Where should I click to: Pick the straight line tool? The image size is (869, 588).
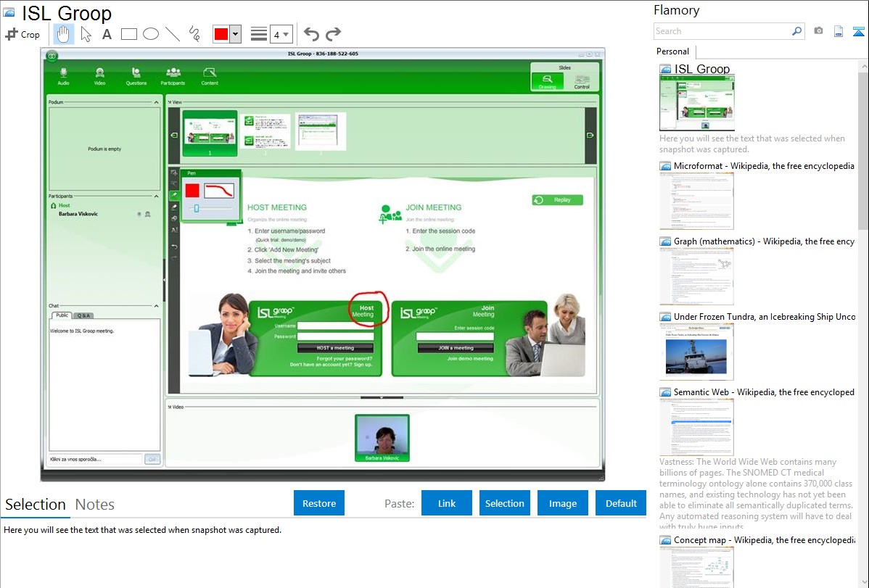coord(173,34)
